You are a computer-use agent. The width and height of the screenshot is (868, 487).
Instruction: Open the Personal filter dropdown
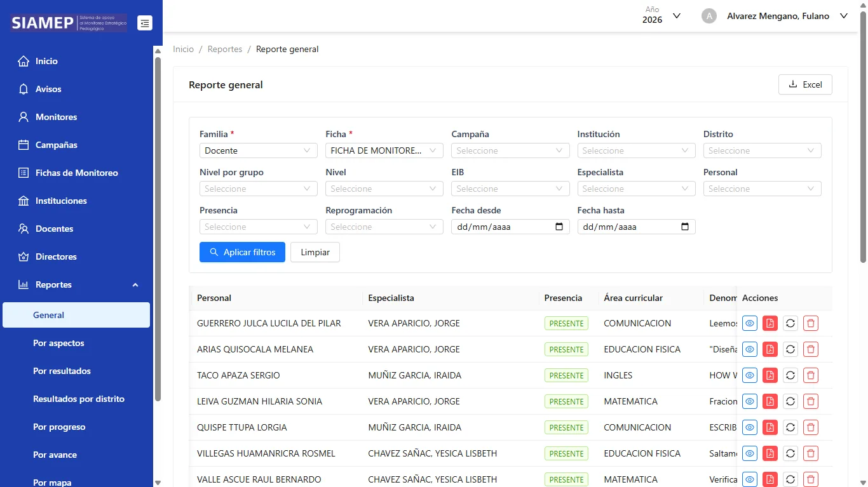tap(762, 189)
